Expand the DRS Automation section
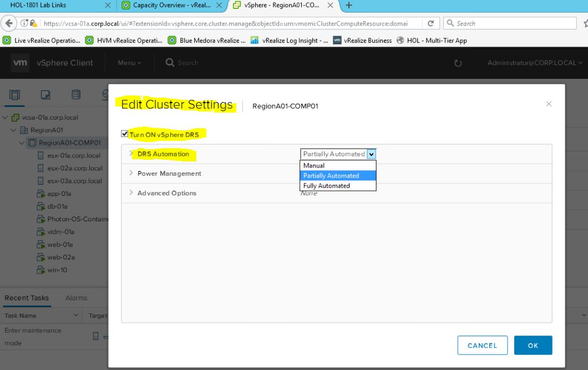 click(131, 153)
